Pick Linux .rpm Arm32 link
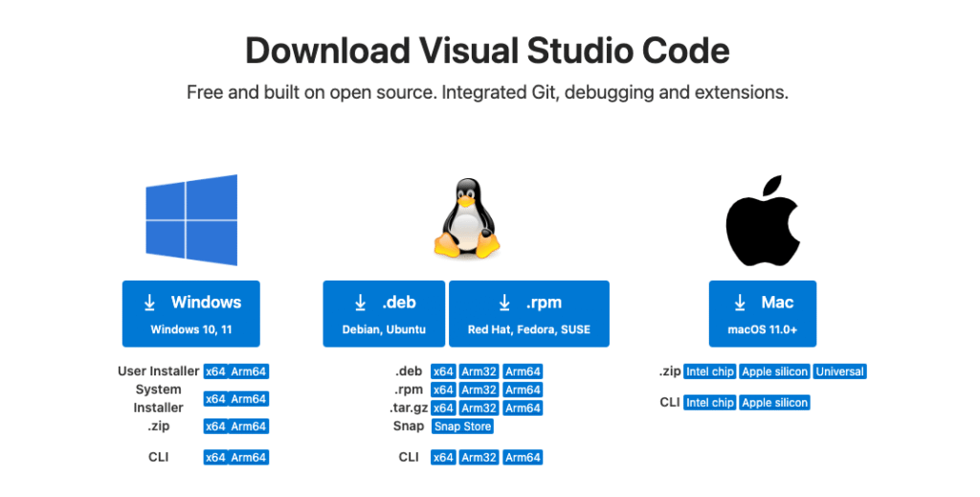Screen dimensions: 980x497 479,390
